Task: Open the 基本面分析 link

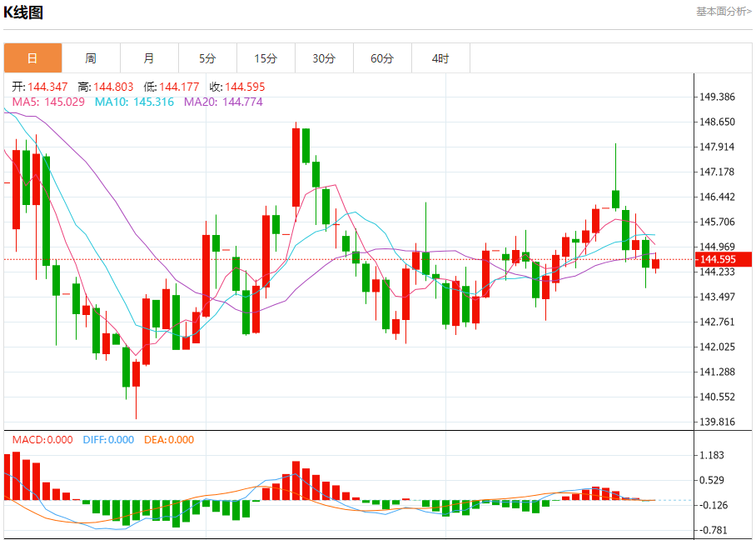Action: (x=724, y=11)
